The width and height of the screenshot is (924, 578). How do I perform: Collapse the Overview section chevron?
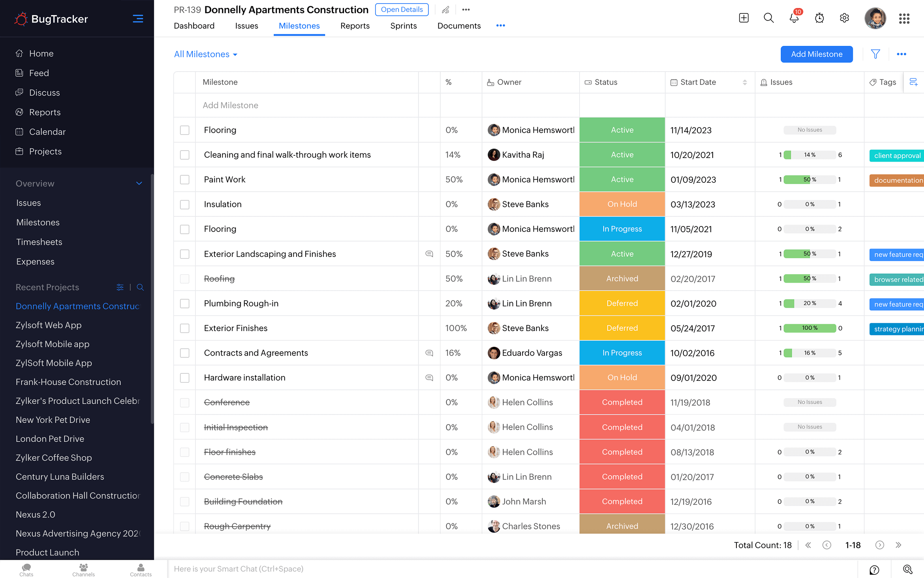(139, 183)
